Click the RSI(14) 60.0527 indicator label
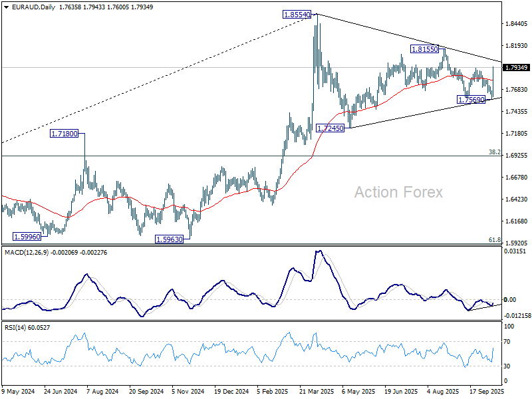This screenshot has width=532, height=399. point(27,327)
